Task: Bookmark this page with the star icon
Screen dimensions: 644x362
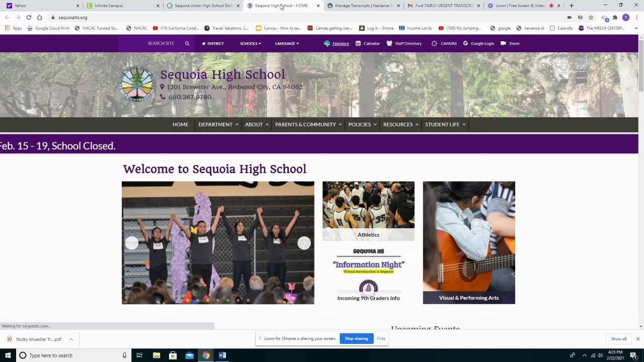Action: [591, 17]
